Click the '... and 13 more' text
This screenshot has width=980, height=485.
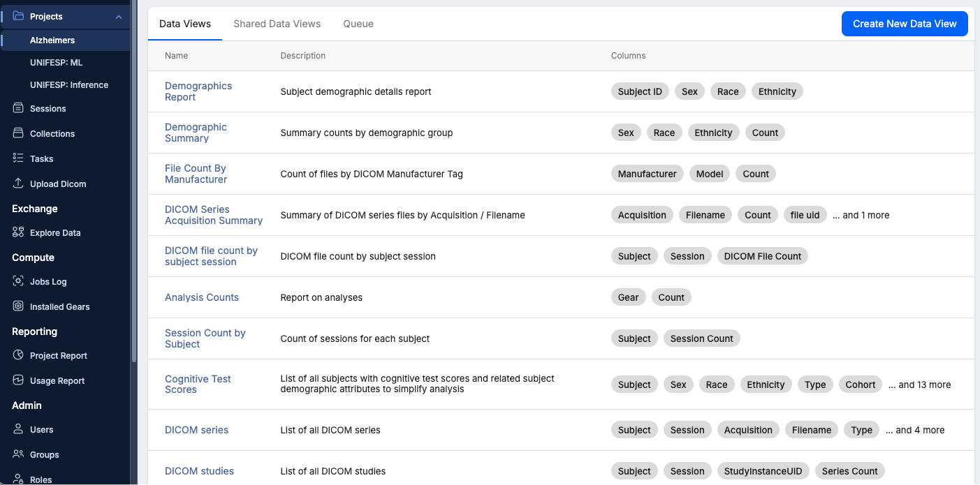[919, 385]
